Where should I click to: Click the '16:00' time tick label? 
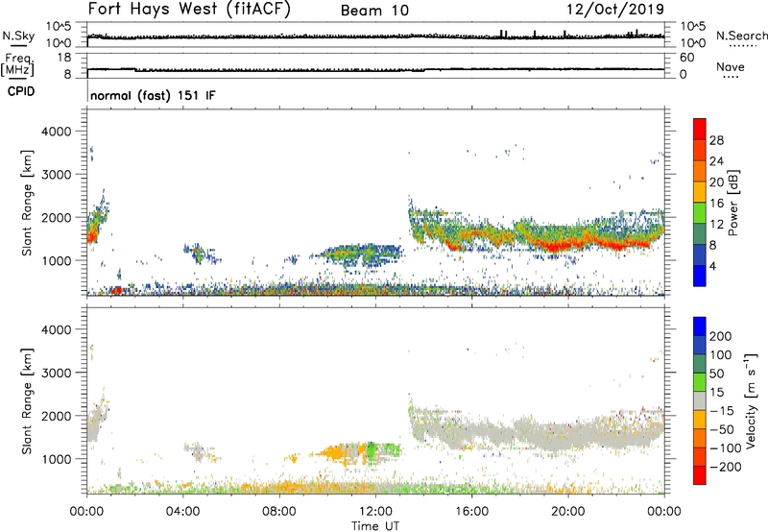471,512
